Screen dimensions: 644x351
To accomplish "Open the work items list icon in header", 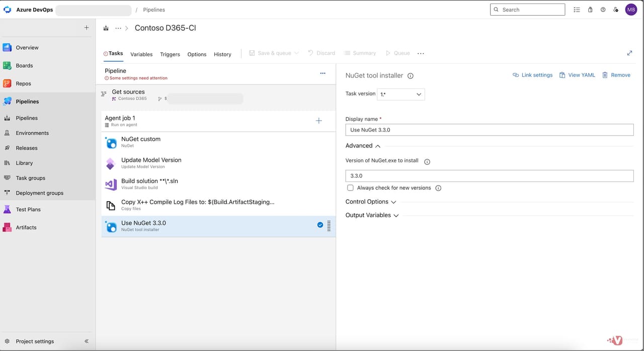I will tap(577, 10).
